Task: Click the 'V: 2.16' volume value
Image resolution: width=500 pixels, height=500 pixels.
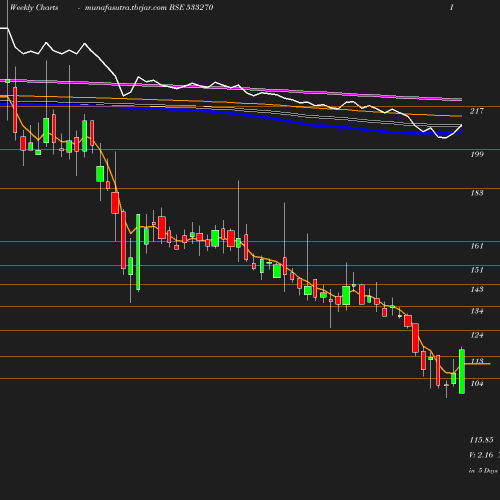Action: click(x=481, y=455)
